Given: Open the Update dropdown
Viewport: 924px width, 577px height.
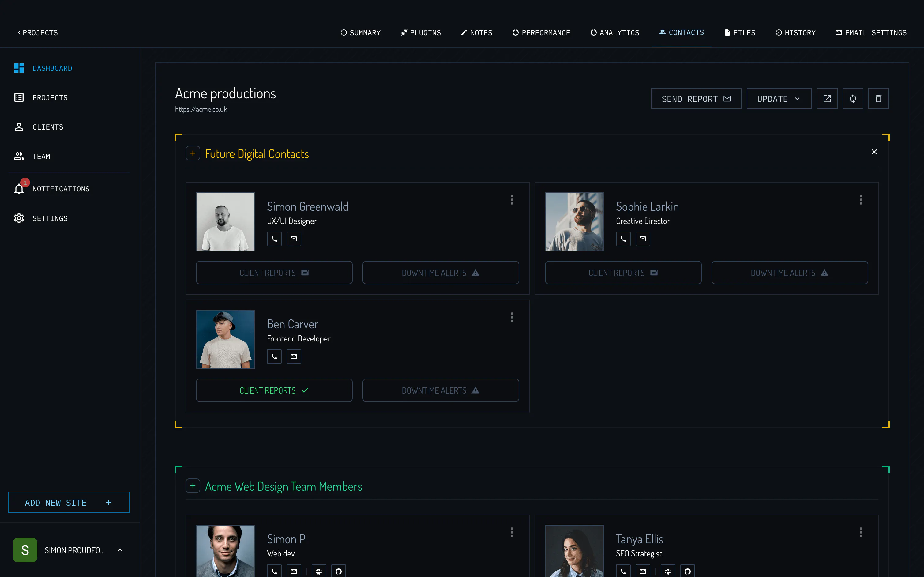Looking at the screenshot, I should pos(779,99).
